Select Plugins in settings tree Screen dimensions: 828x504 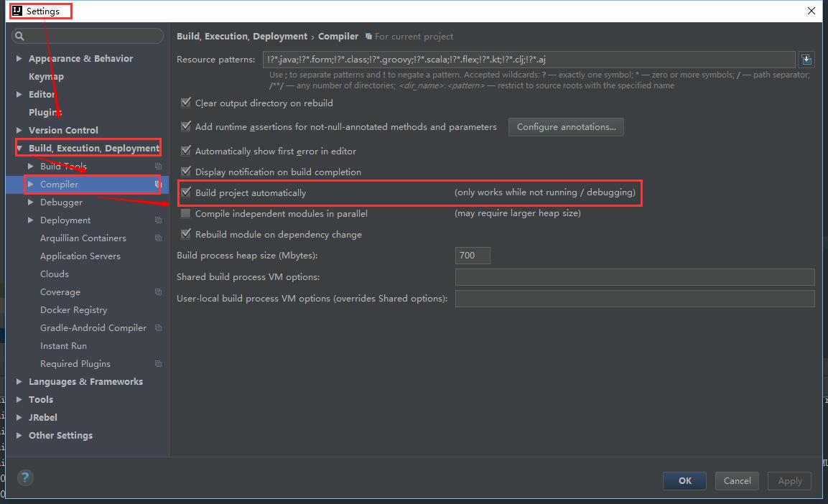click(45, 113)
